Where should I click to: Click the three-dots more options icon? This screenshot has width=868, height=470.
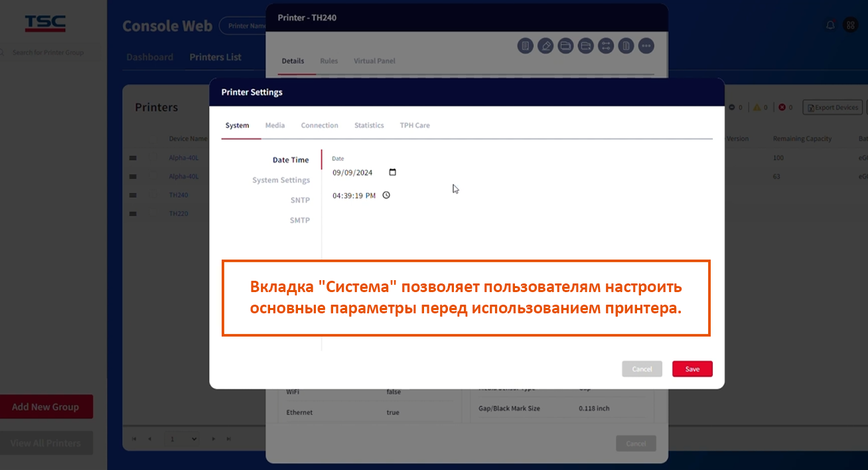pos(646,46)
